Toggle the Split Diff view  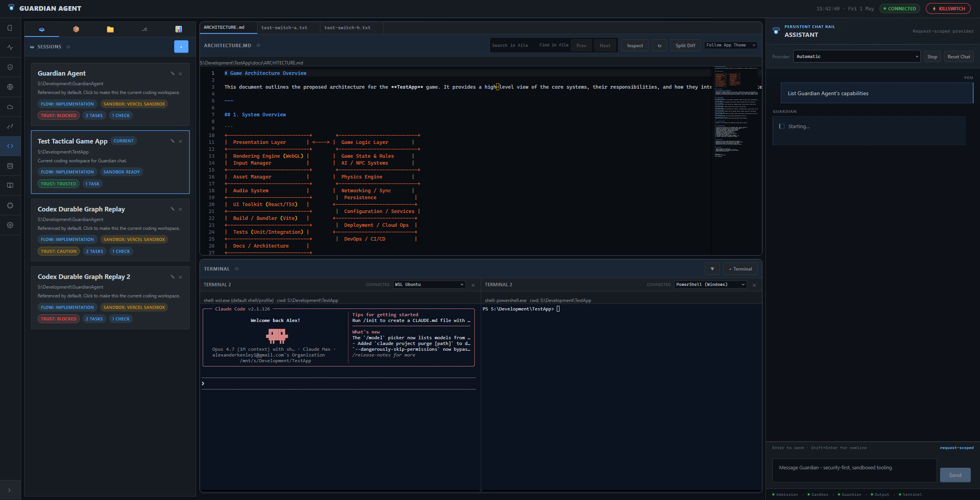click(x=685, y=45)
